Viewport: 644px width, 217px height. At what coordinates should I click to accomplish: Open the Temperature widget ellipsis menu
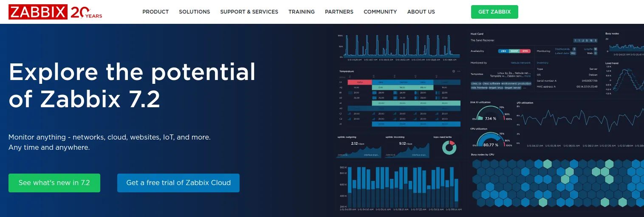(459, 71)
